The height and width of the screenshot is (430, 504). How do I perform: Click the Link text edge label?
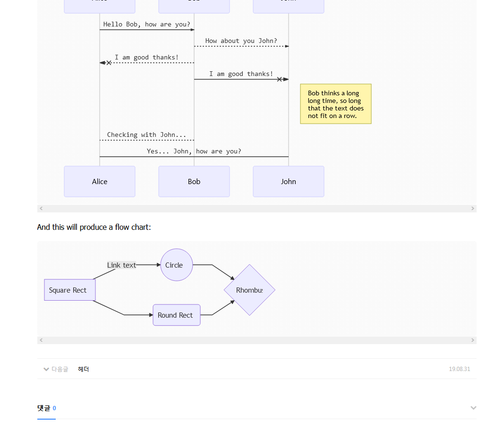click(x=121, y=265)
